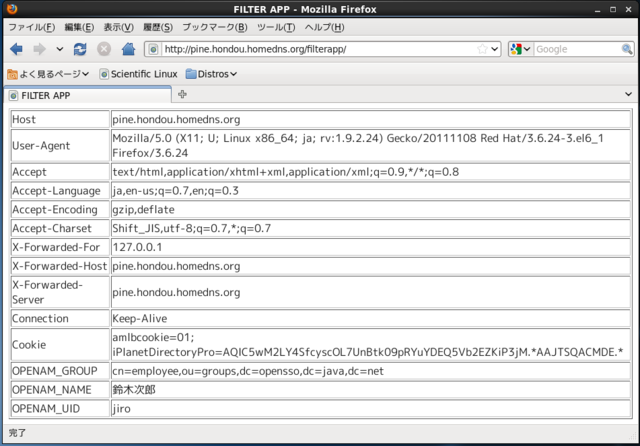Click the search magnifier icon
This screenshot has width=640, height=446.
pos(626,49)
